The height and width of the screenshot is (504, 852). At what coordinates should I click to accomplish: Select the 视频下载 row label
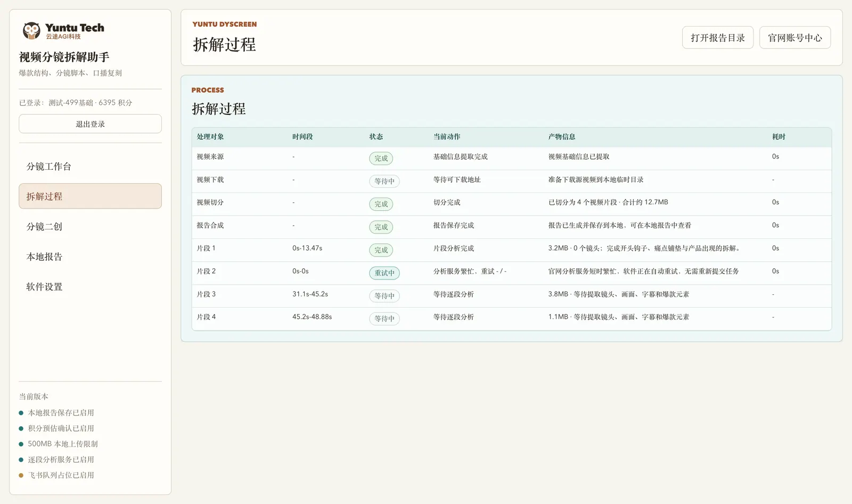click(x=210, y=179)
